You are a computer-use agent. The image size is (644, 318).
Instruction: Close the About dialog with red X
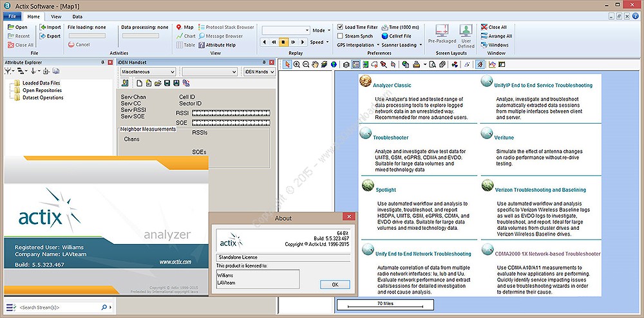[348, 217]
